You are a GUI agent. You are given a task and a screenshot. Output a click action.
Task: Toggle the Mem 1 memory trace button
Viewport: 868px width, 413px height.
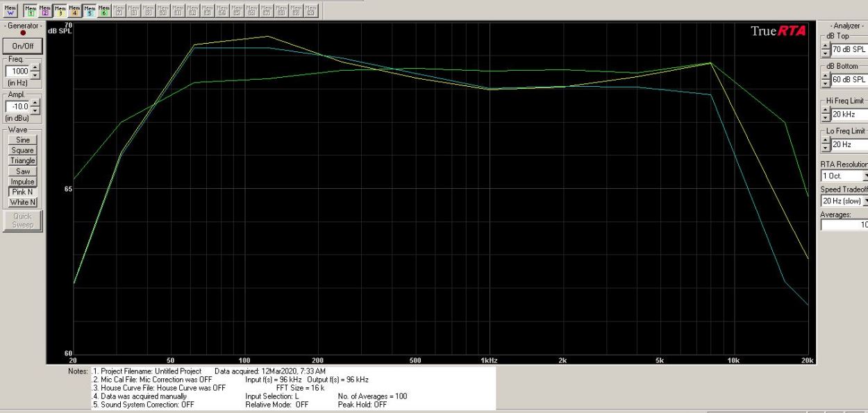[x=31, y=10]
